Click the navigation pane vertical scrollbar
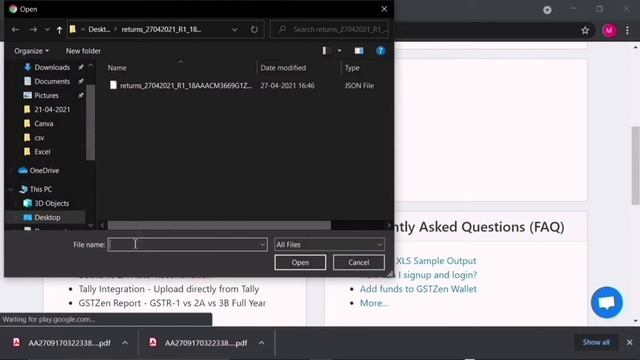The width and height of the screenshot is (640, 360). 90,122
